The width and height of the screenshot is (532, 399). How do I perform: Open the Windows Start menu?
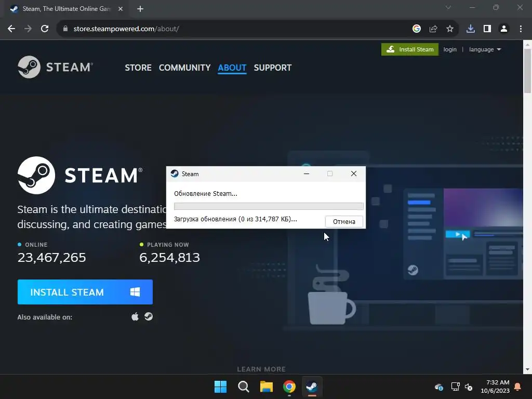[220, 387]
